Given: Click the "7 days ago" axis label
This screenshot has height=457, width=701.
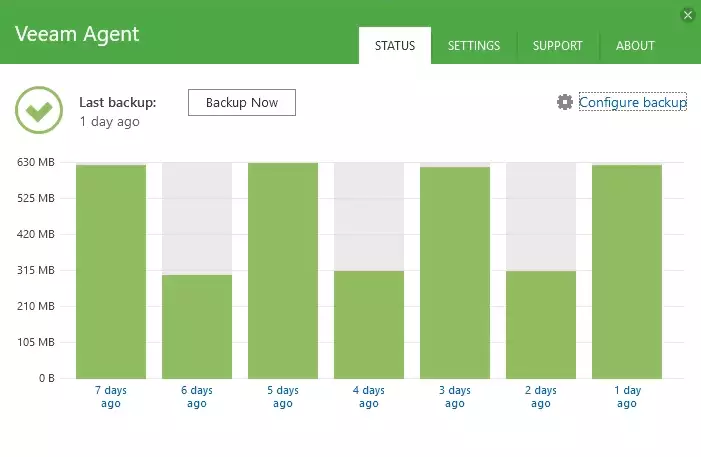Looking at the screenshot, I should [x=111, y=397].
